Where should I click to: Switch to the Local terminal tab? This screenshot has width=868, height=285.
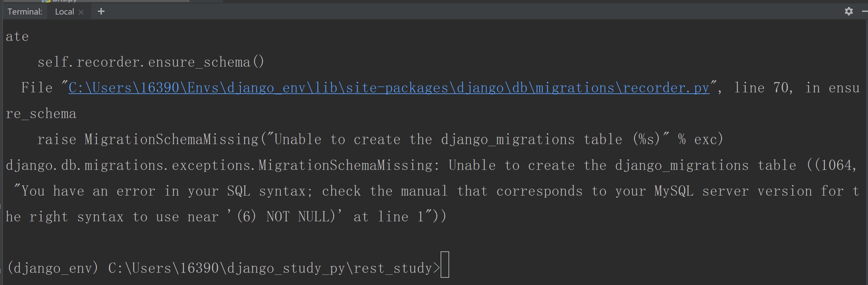click(64, 12)
